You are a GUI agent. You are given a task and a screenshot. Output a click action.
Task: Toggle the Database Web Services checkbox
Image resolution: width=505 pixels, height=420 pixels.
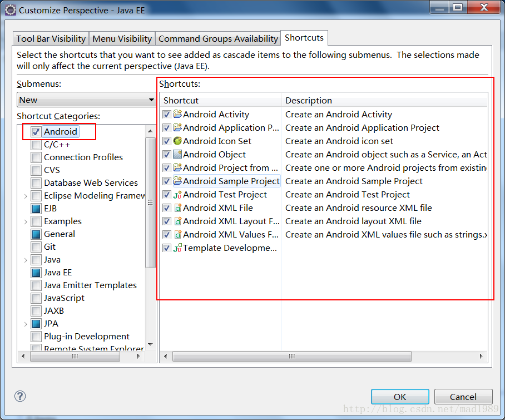[x=36, y=182]
